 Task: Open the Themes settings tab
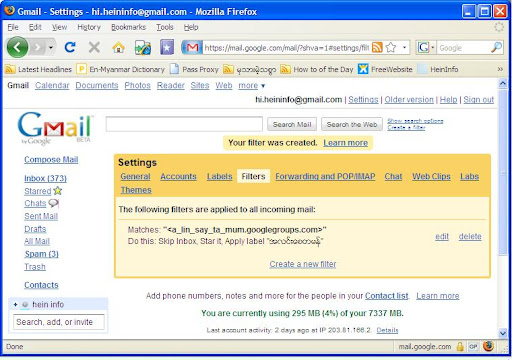point(136,190)
